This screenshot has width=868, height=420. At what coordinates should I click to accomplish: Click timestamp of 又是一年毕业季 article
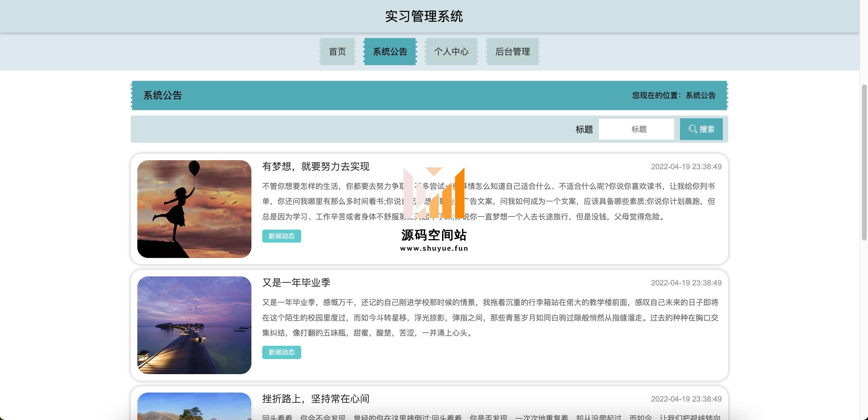686,283
